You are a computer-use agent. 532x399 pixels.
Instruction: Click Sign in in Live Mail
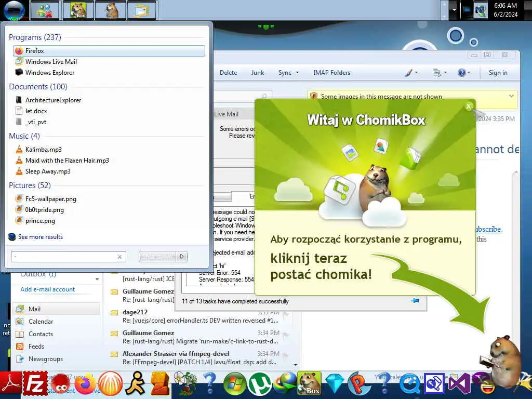click(498, 73)
